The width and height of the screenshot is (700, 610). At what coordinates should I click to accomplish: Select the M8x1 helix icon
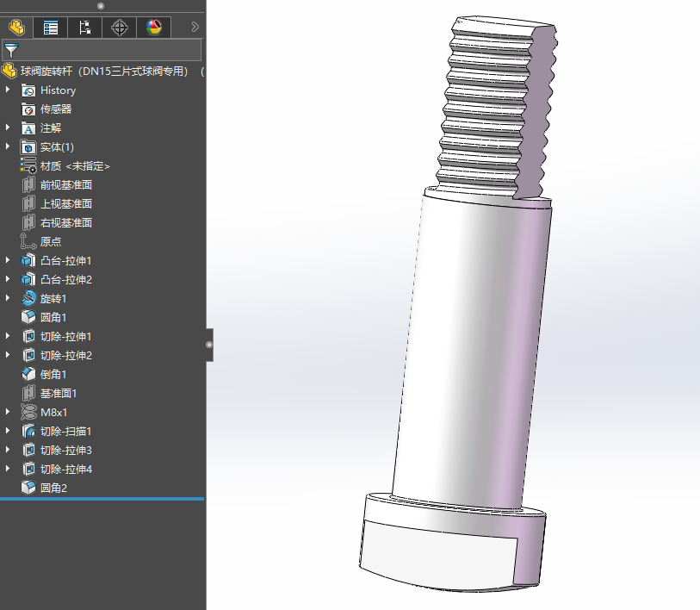[x=28, y=412]
